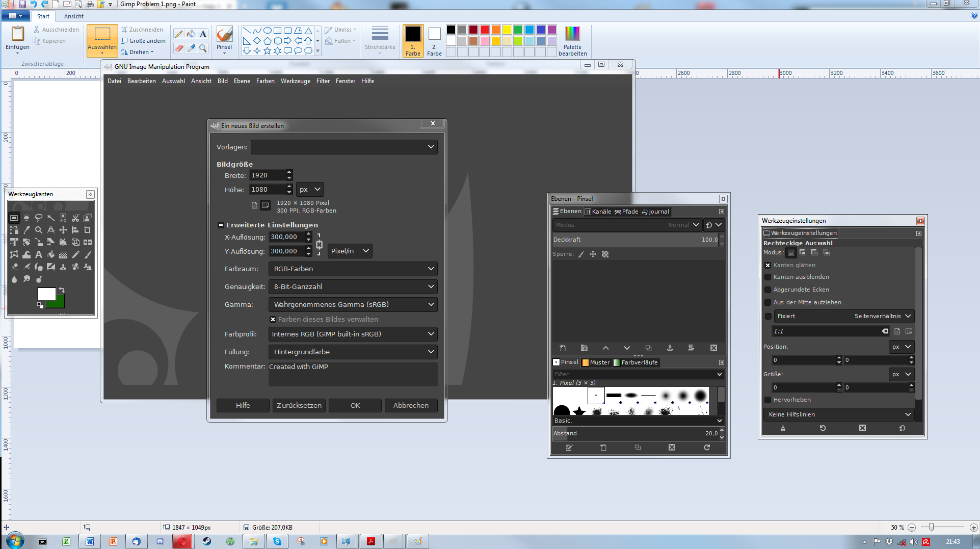Select the GIMP Eraser tool

coord(14,267)
